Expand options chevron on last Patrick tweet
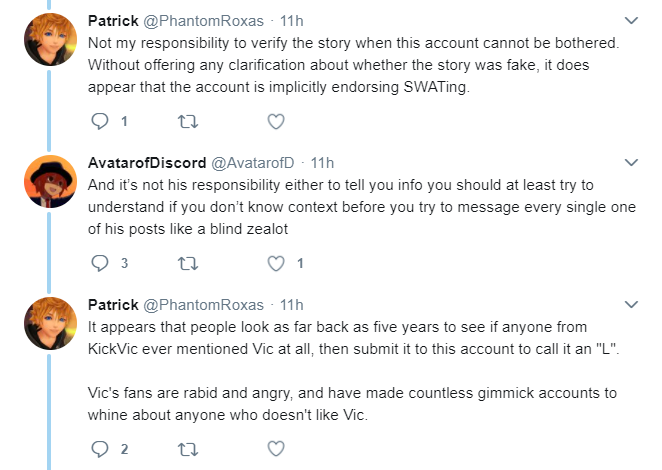The height and width of the screenshot is (470, 662). coord(631,304)
